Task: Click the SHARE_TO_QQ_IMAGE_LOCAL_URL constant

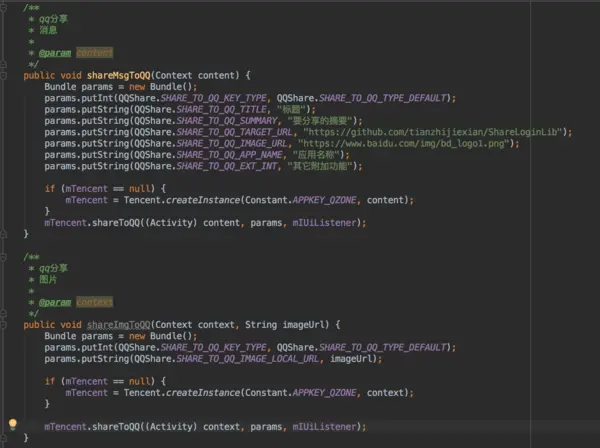Action: pos(248,359)
